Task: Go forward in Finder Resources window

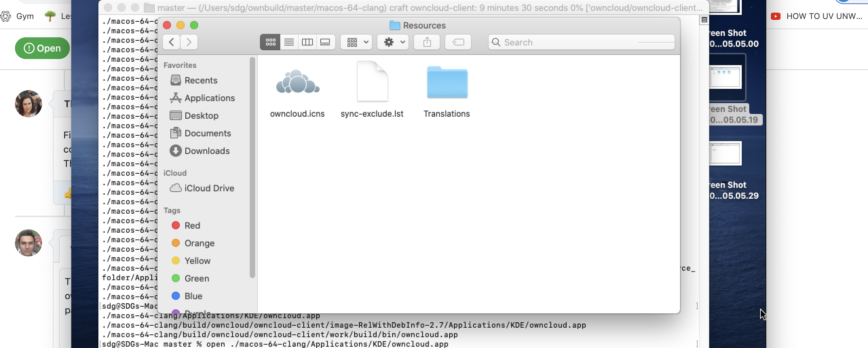Action: 189,42
